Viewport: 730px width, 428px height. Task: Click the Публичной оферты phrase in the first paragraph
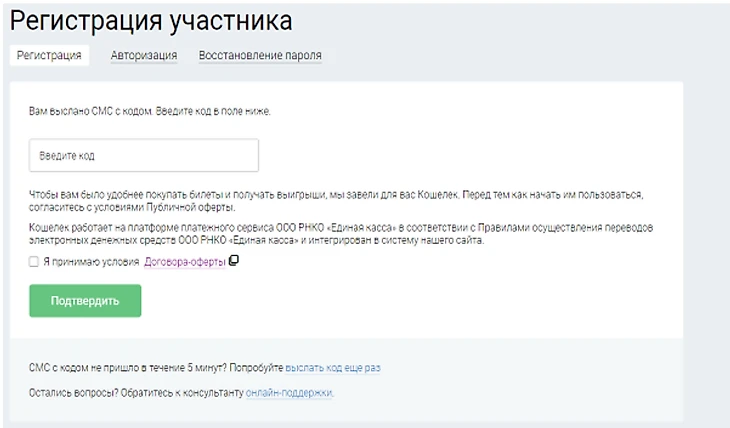point(190,207)
